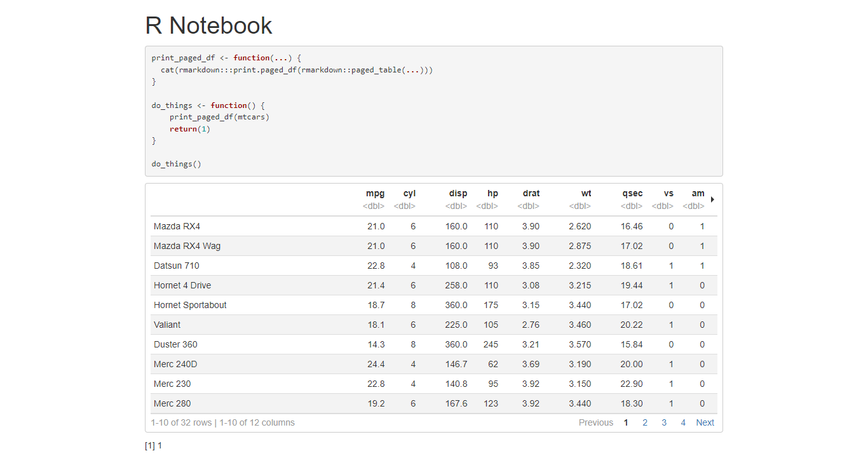
Task: Click the wt column header
Action: pyautogui.click(x=586, y=193)
